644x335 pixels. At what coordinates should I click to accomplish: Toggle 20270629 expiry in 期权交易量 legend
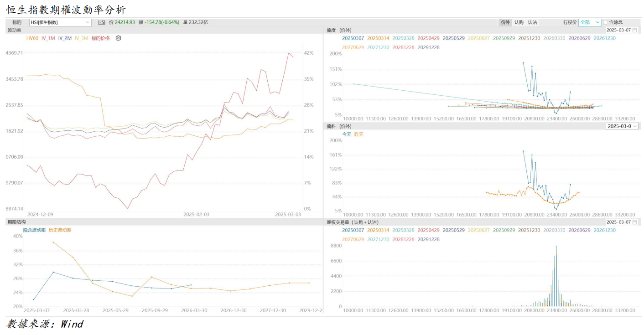click(x=353, y=239)
